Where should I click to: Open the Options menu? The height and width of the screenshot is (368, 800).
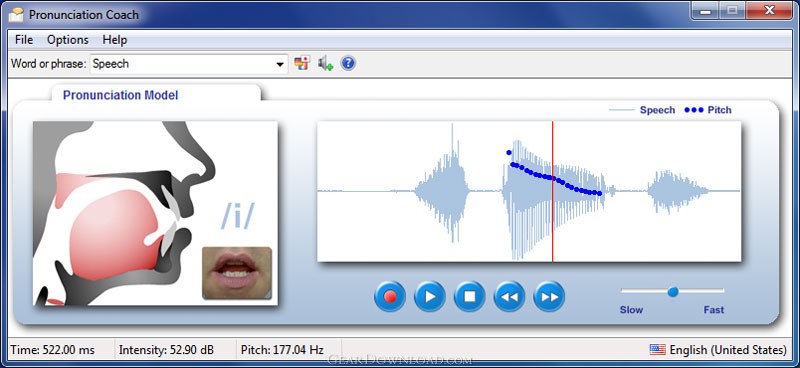pos(68,40)
